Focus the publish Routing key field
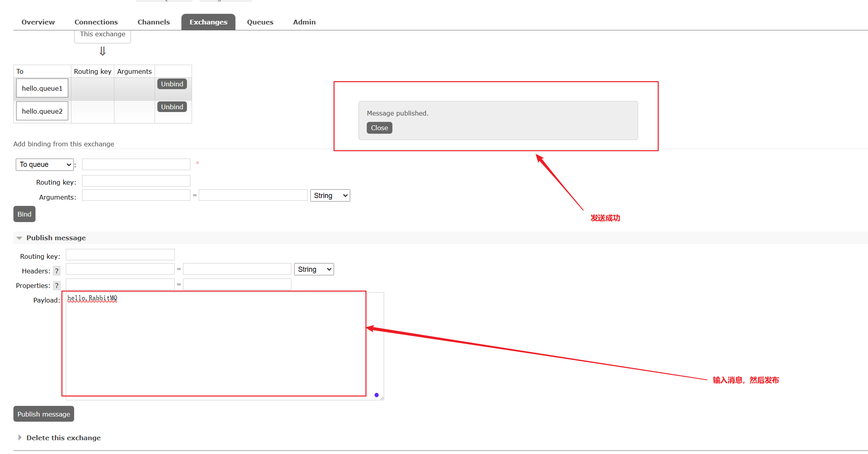 coord(120,255)
